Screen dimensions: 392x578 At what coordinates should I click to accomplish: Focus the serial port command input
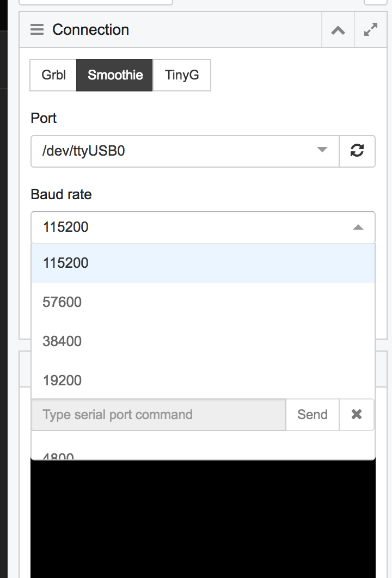(158, 415)
